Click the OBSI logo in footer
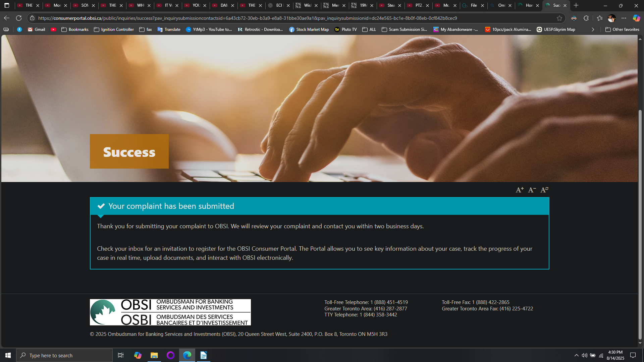644x362 pixels. coord(170,312)
